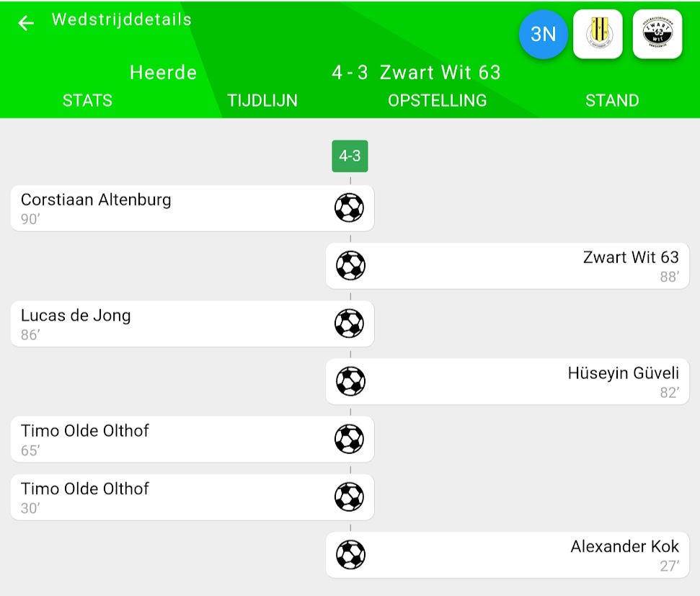Screen dimensions: 700x596
Task: Select the TIJDLIJN tab
Action: coord(262,100)
